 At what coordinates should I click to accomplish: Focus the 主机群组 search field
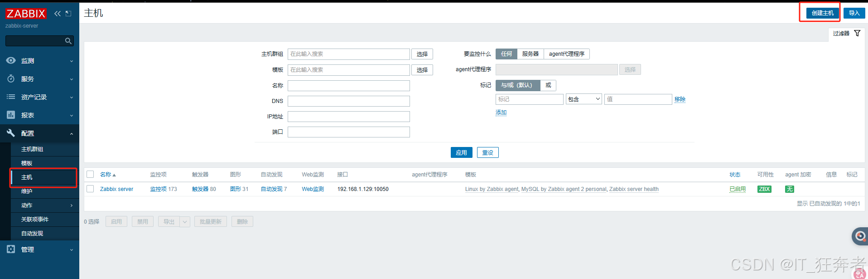pyautogui.click(x=349, y=54)
